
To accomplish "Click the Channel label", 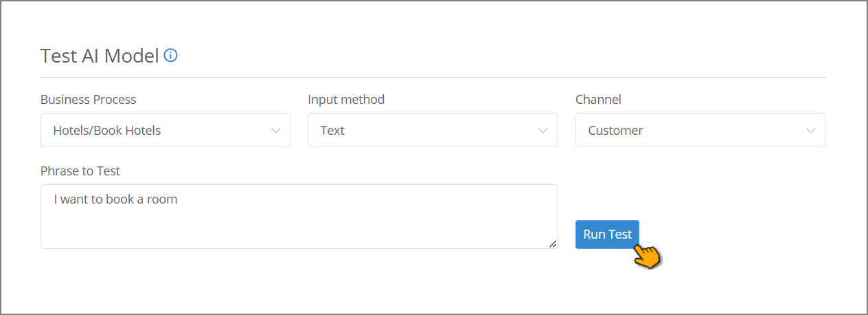I will point(598,100).
